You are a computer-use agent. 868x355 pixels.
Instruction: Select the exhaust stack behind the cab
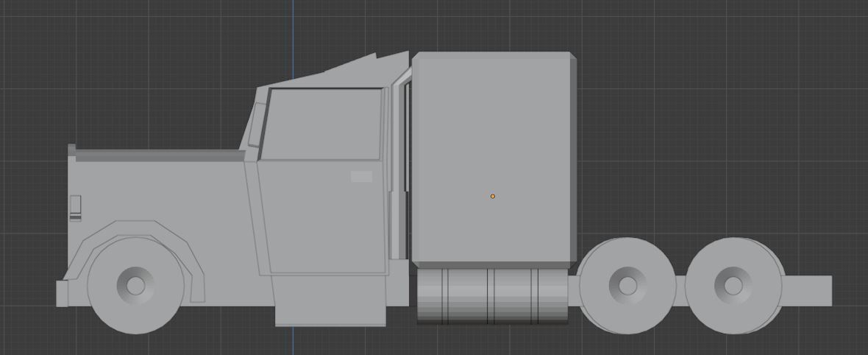click(399, 166)
